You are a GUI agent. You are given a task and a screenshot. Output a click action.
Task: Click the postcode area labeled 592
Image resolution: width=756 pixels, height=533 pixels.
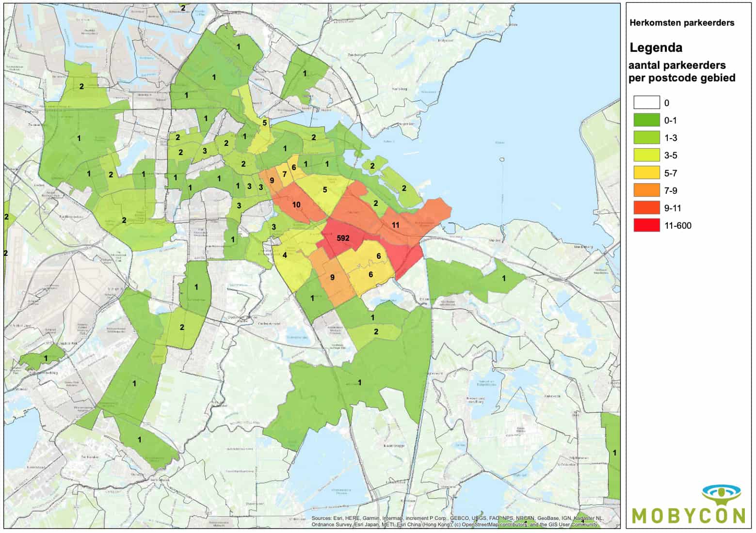pos(342,238)
